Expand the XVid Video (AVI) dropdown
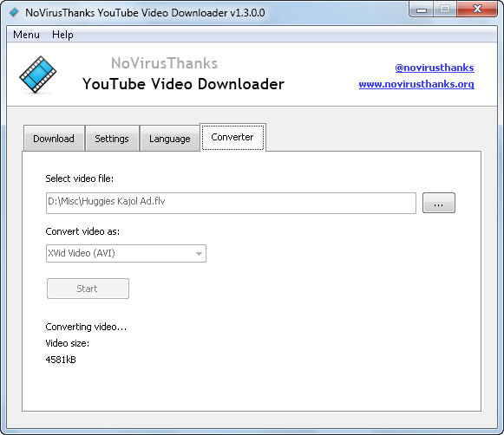The height and width of the screenshot is (435, 504). point(126,253)
